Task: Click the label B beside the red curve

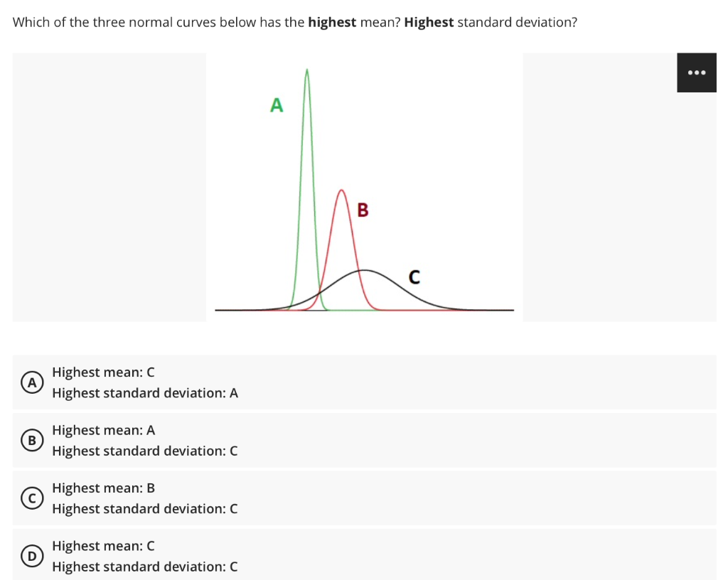Action: (x=363, y=210)
